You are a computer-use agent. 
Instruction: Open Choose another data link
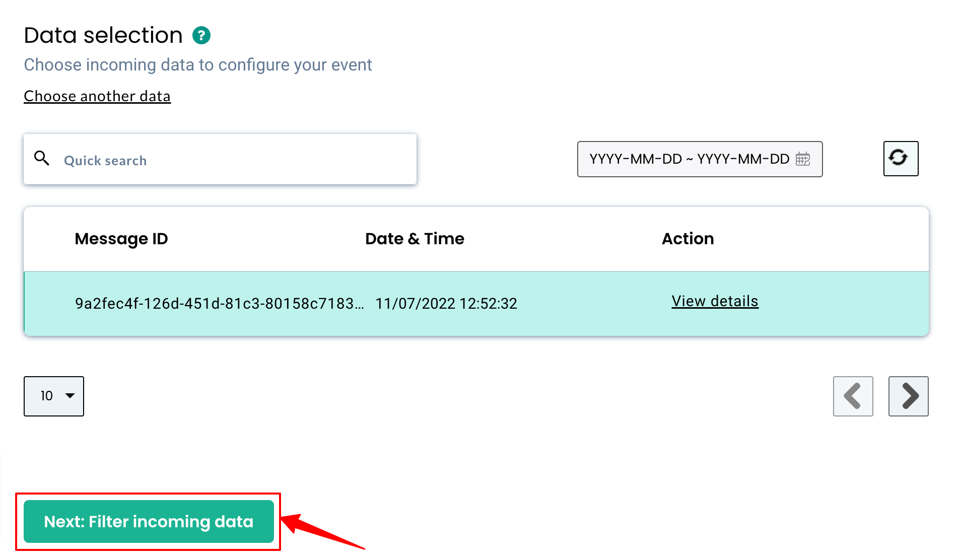tap(97, 96)
